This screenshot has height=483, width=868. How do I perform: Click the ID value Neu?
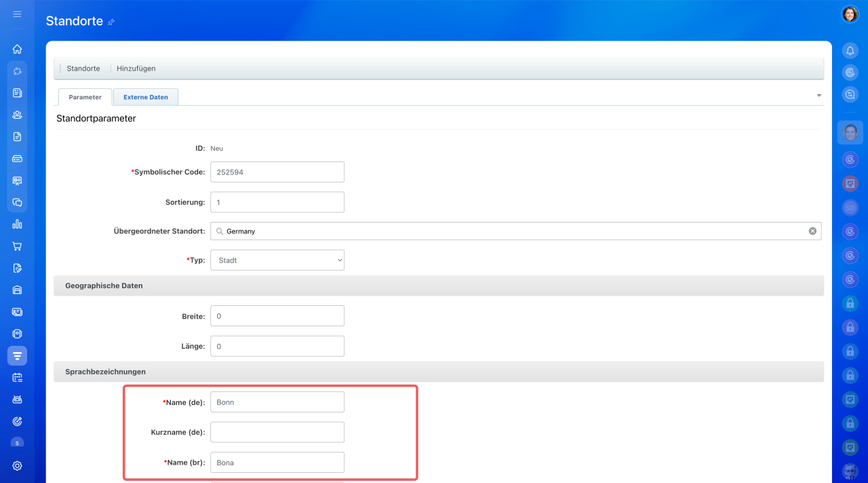216,148
